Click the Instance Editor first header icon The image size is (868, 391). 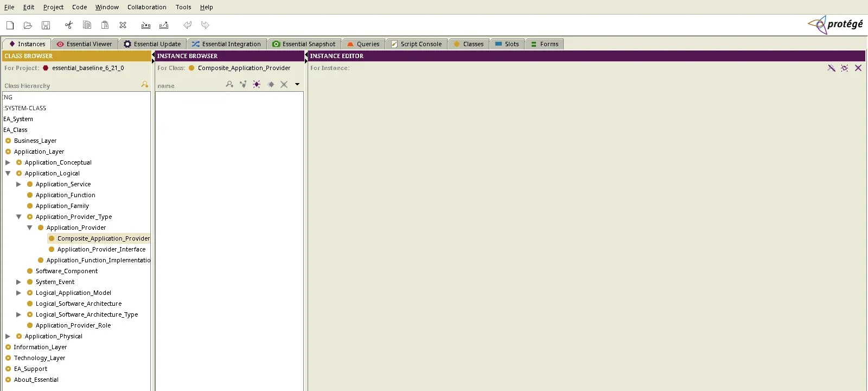coord(831,68)
